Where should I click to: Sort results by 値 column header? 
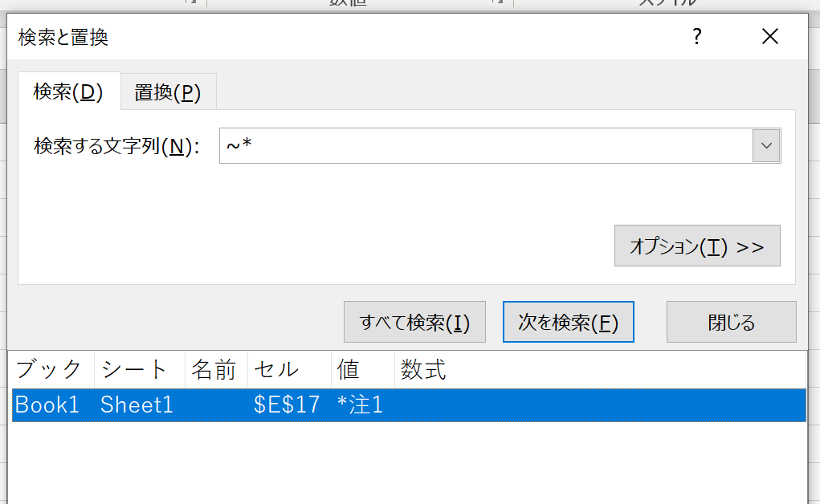pyautogui.click(x=363, y=370)
